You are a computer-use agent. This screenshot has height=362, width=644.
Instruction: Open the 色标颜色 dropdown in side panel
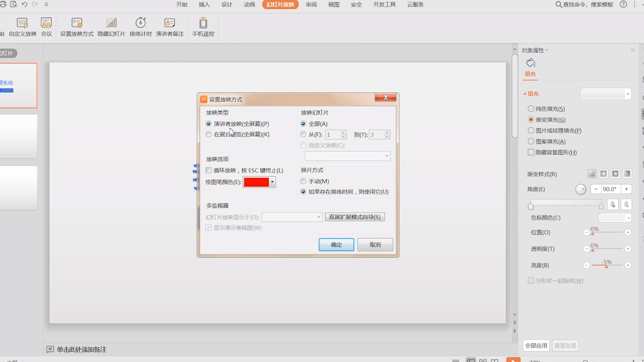(x=628, y=218)
